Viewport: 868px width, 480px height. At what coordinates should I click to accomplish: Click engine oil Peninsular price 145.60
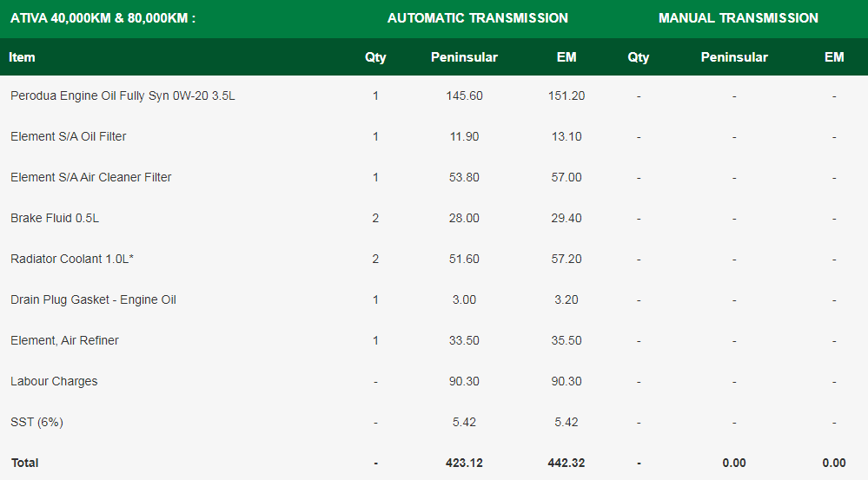coord(464,95)
